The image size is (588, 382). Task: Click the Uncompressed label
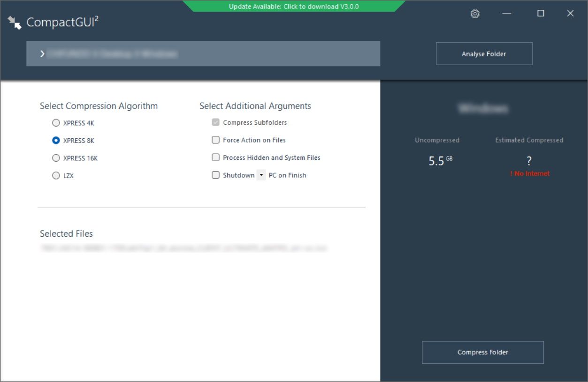(437, 140)
